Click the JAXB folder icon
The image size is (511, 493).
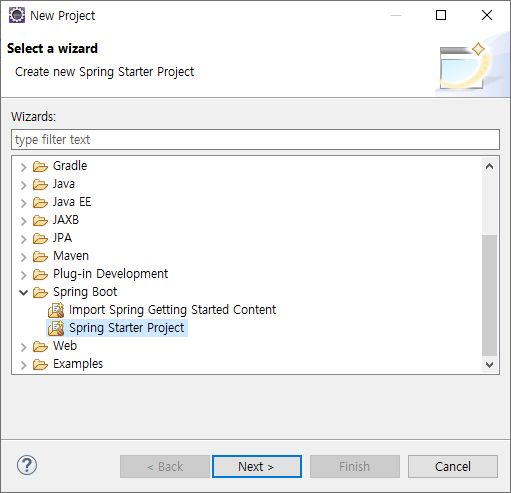(x=40, y=220)
